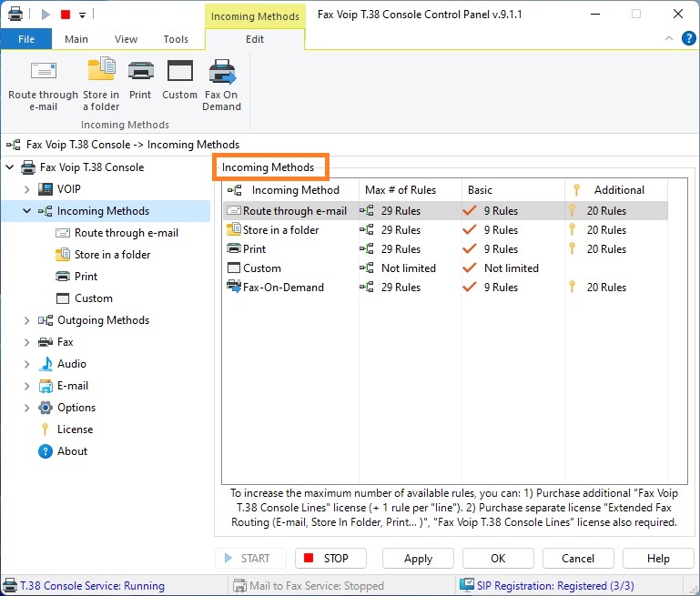
Task: Click the E-mail icon in the tree
Action: click(x=46, y=386)
